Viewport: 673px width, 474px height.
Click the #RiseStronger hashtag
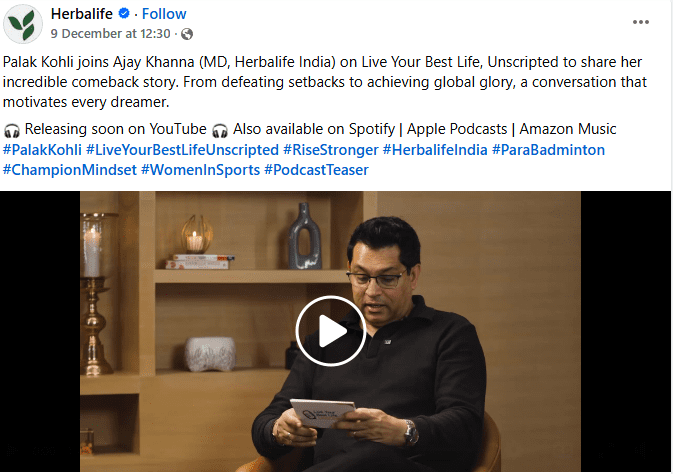click(x=331, y=150)
